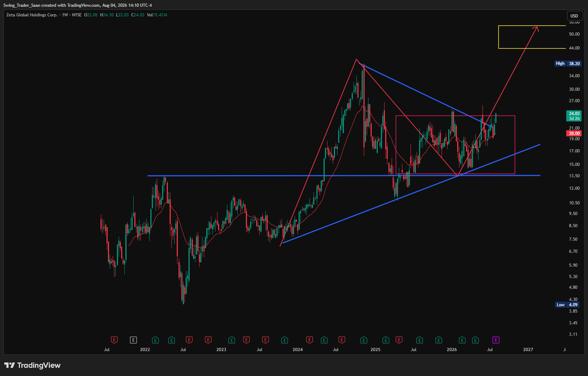Click the green earnings marker just left of Jul 2022
The image size is (588, 376).
171,340
